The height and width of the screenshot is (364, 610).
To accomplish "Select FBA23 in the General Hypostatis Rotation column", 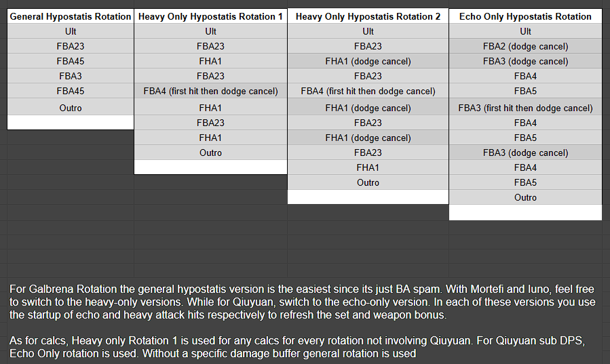I will (x=71, y=46).
